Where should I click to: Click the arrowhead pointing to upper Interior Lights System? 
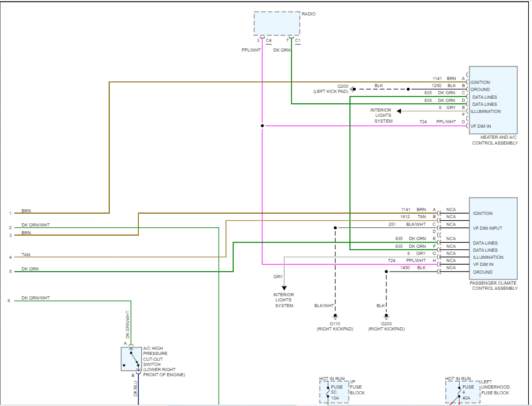click(399, 111)
